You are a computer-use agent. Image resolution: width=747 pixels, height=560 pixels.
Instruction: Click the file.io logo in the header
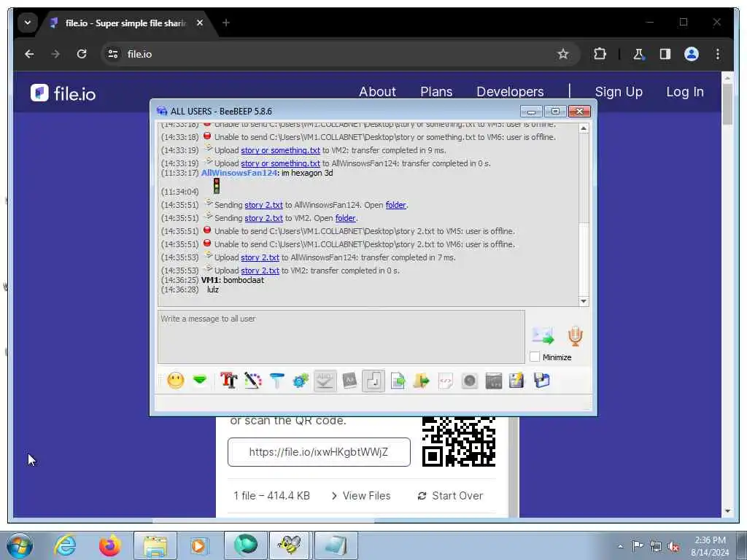pos(63,93)
